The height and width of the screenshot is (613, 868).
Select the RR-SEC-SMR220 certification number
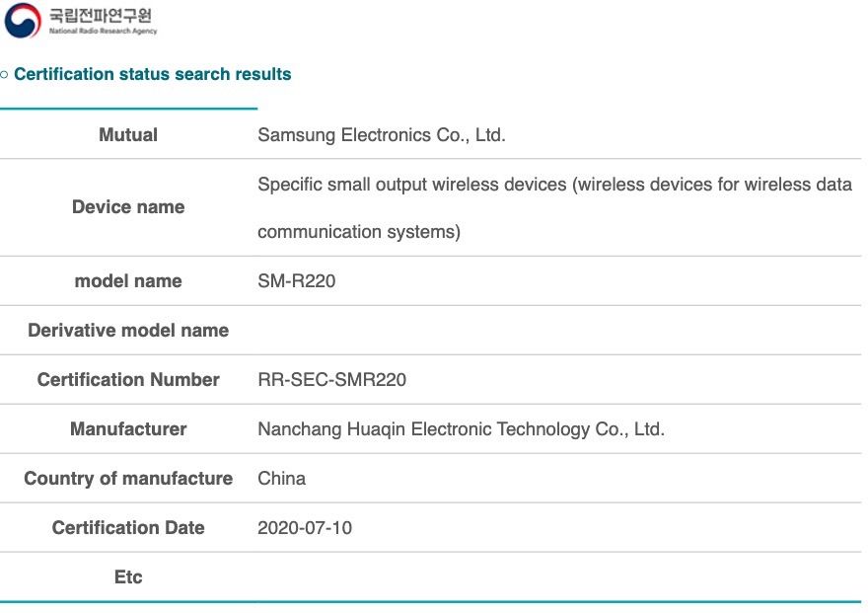tap(331, 379)
